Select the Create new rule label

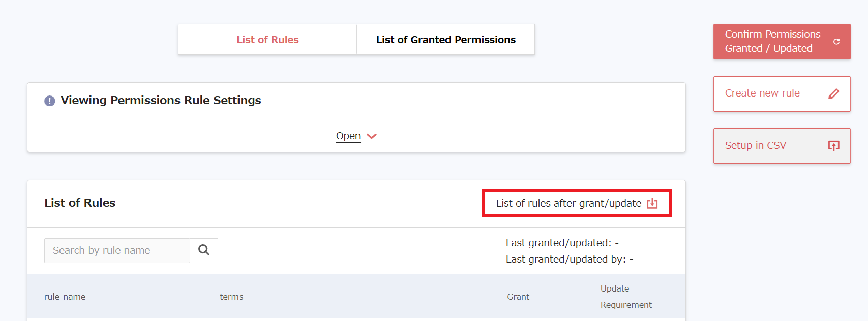pos(762,93)
